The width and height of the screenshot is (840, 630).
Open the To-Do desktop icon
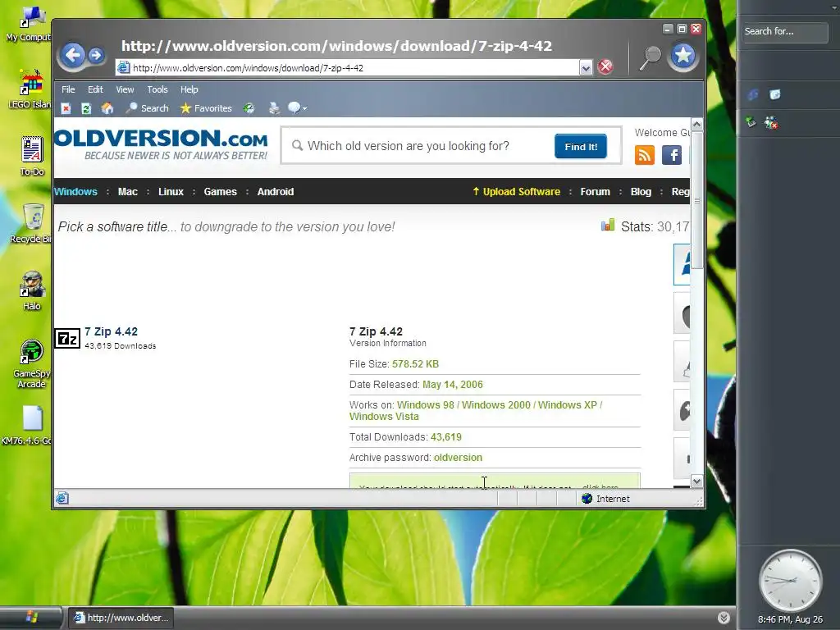click(x=32, y=156)
